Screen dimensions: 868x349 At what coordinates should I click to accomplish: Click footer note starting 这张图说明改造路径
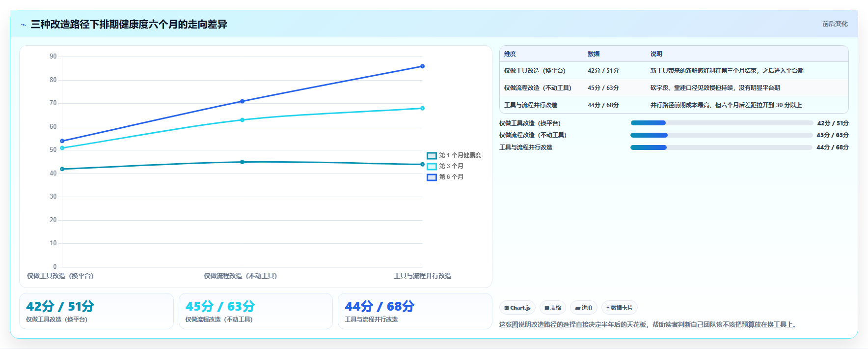(x=649, y=325)
